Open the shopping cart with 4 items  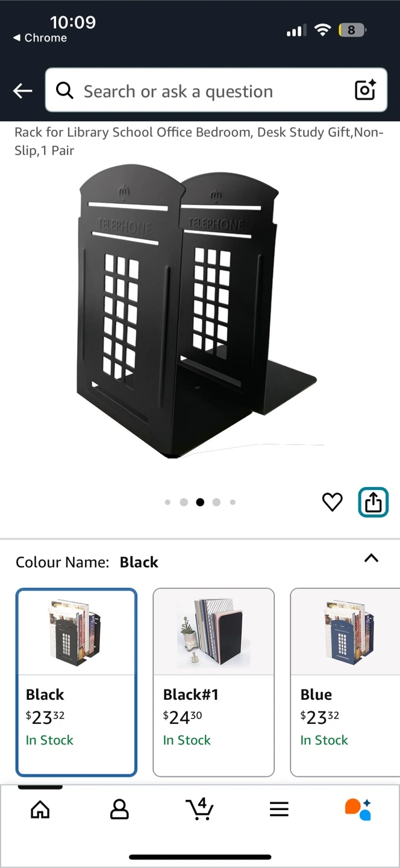[199, 808]
